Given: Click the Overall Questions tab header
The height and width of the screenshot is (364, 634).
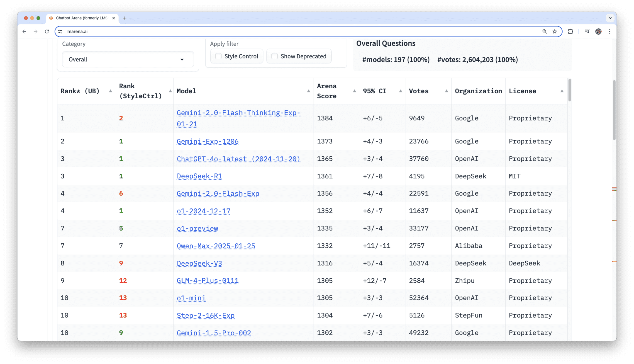Looking at the screenshot, I should [385, 43].
